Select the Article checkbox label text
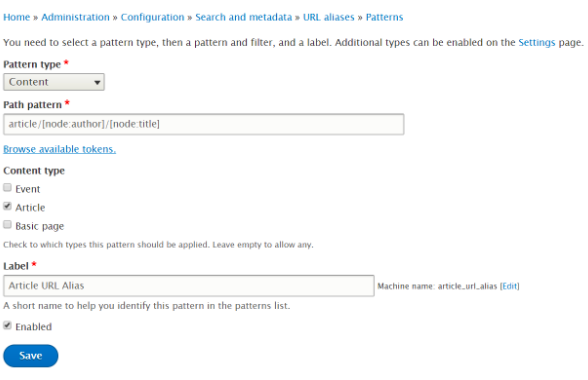The height and width of the screenshot is (380, 588). (30, 207)
